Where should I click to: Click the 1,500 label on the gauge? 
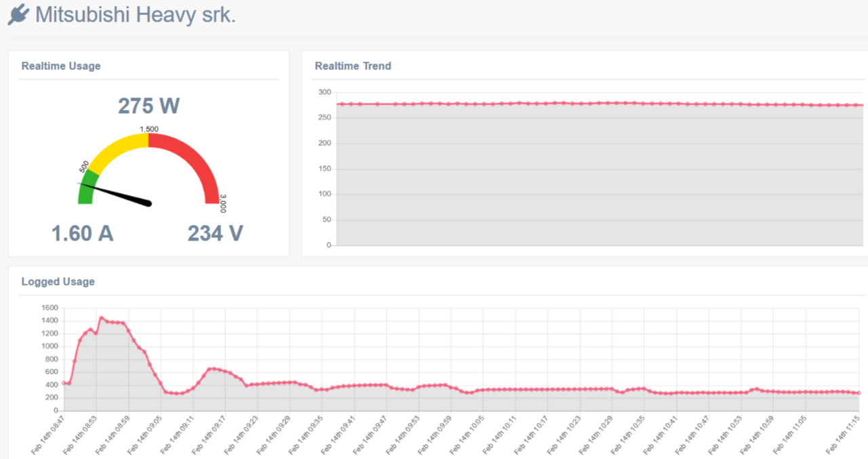pyautogui.click(x=149, y=129)
